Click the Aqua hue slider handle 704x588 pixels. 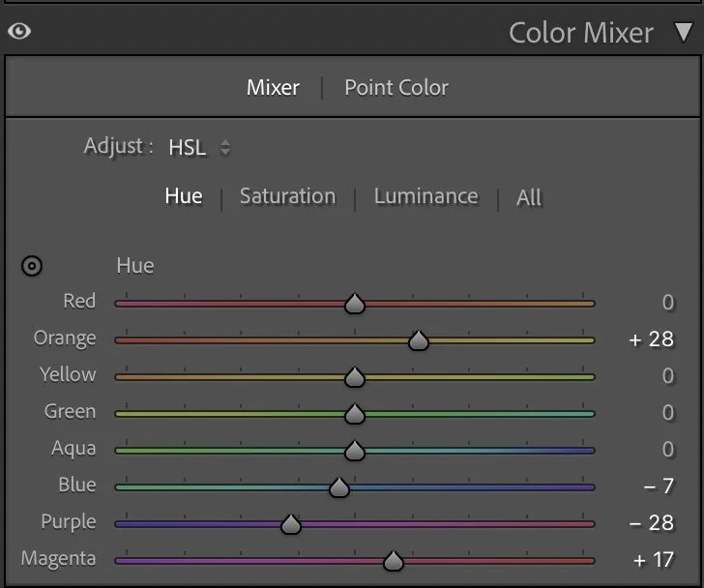[x=355, y=451]
